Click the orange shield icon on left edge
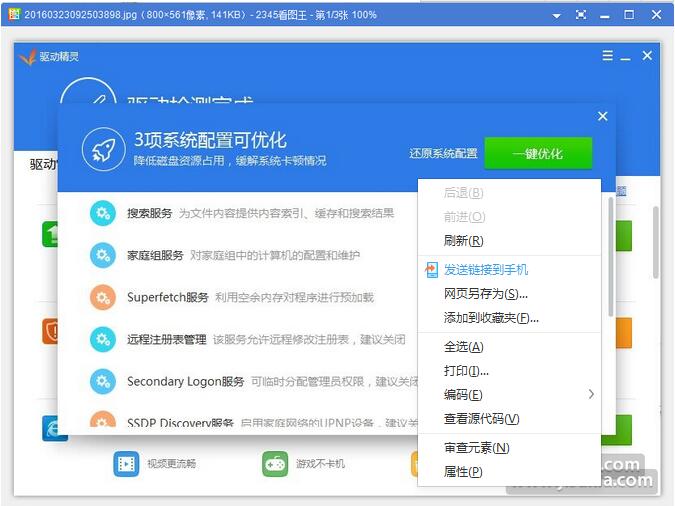Viewport: 675px width, 506px height. [50, 331]
